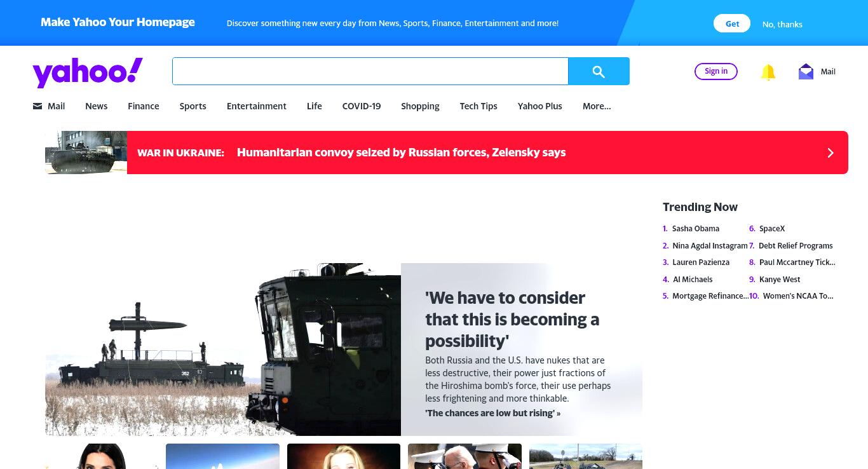
Task: Select the COVID-19 navigation item
Action: (362, 106)
